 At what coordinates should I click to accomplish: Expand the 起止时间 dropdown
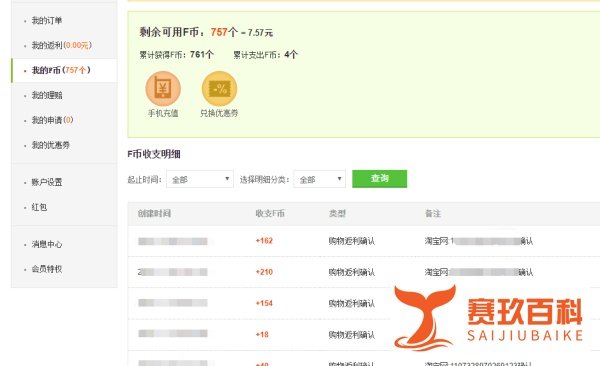click(x=200, y=179)
